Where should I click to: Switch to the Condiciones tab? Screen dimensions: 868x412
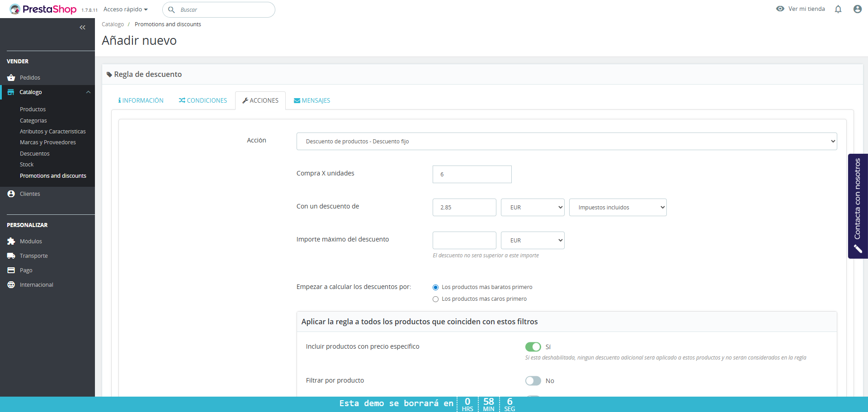tap(203, 100)
